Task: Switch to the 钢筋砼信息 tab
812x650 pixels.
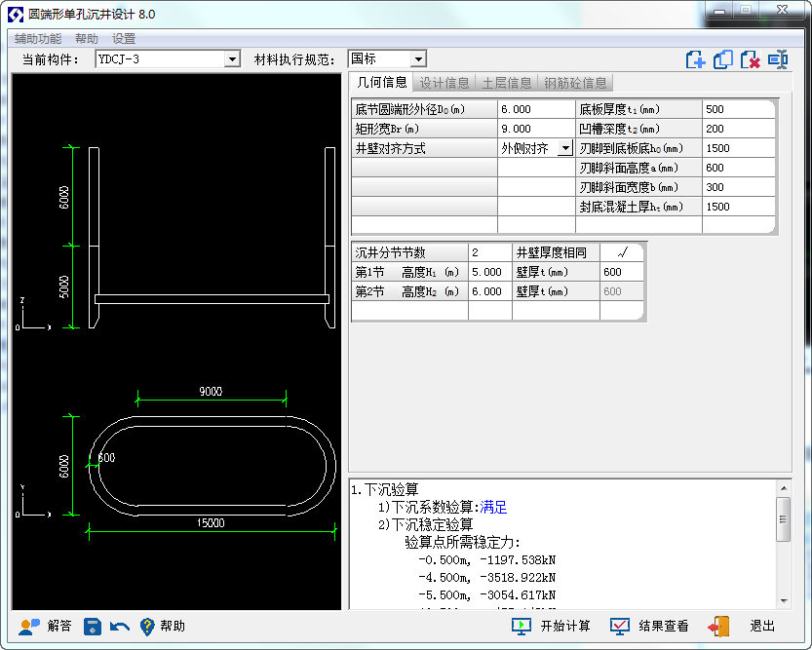Action: 575,83
